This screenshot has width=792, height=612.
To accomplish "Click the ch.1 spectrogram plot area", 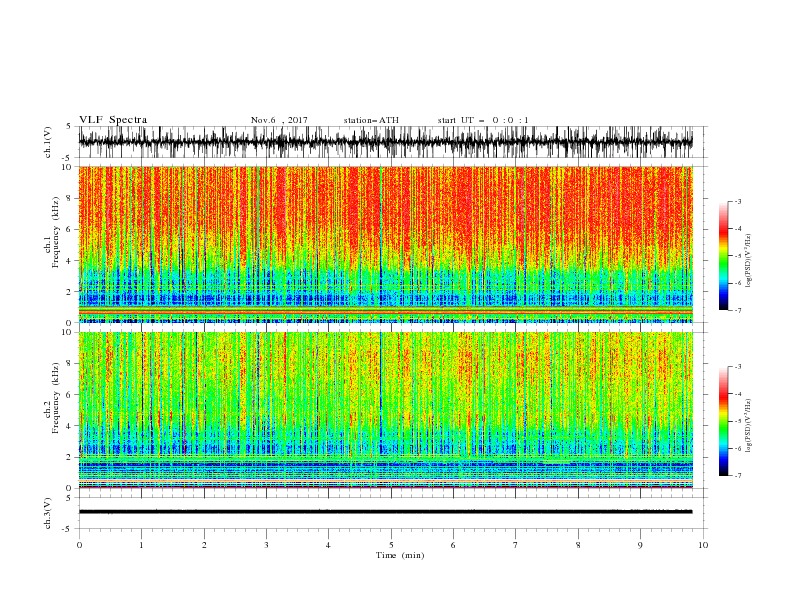I will click(x=385, y=244).
